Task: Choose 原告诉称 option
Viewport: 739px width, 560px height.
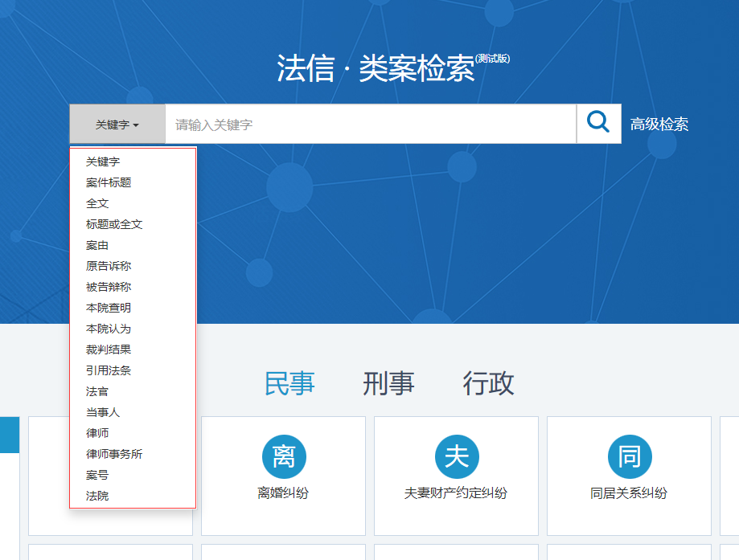Action: pos(109,266)
